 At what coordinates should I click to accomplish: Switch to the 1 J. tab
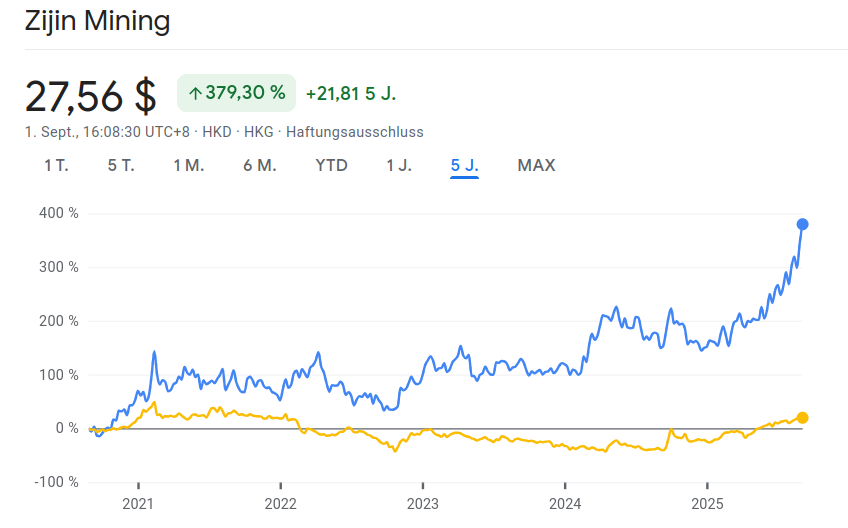click(x=399, y=165)
